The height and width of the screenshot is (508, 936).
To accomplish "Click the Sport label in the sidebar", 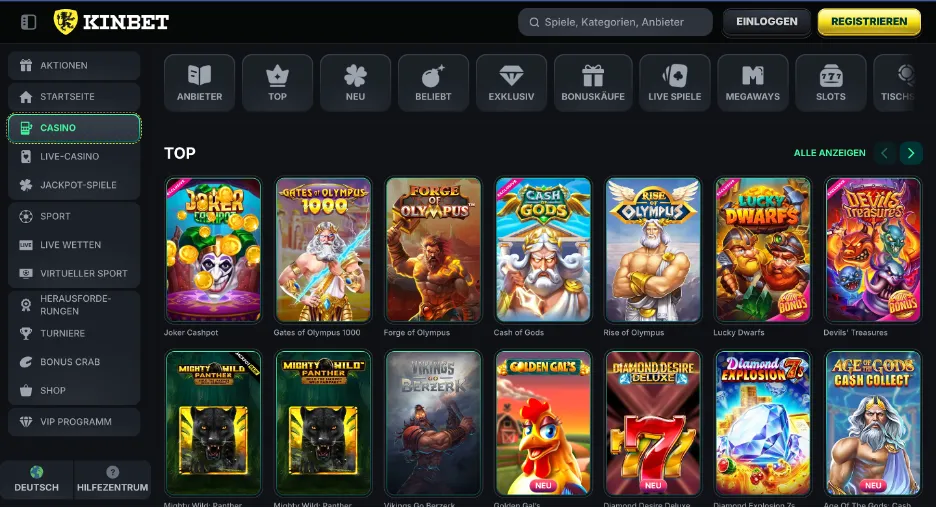I will (x=55, y=216).
